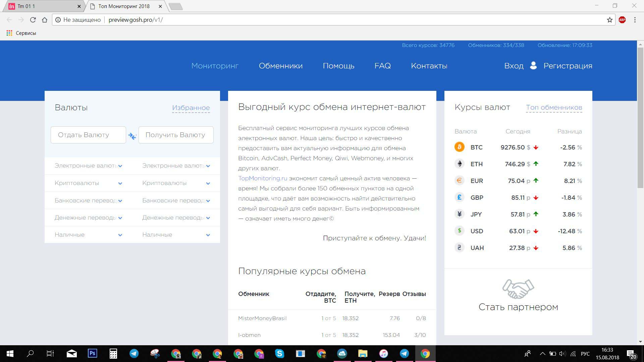Click the GBP pound icon

(x=459, y=197)
